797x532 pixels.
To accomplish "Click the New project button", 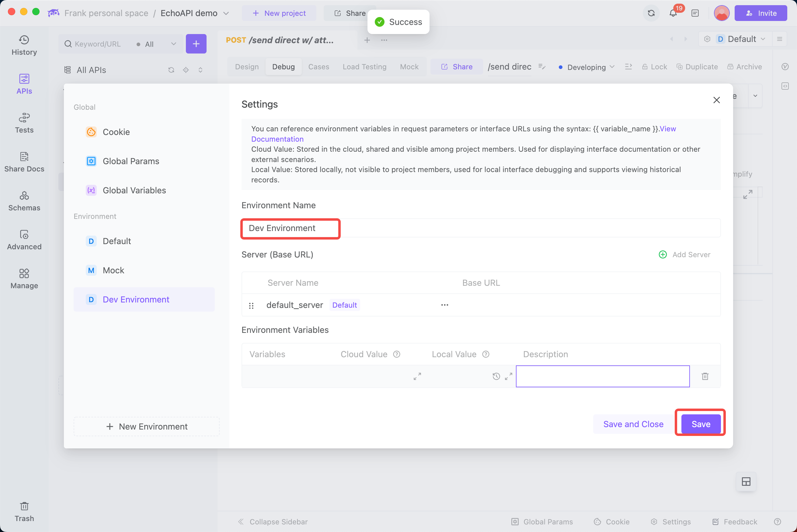I will pos(279,13).
